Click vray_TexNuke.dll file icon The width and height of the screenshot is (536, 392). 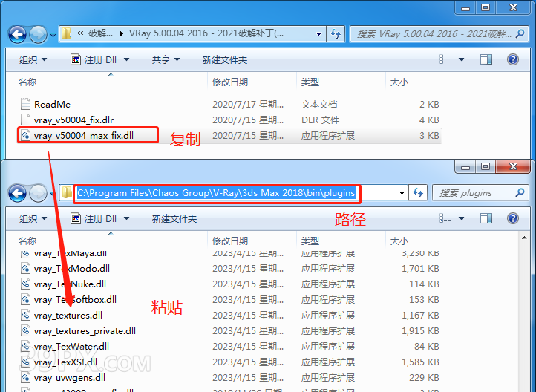26,284
